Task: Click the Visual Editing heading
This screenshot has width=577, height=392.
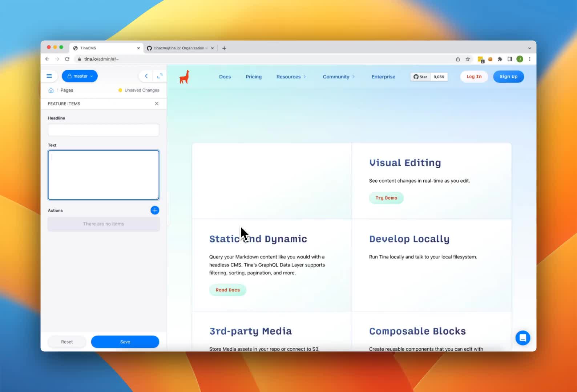Action: 405,163
